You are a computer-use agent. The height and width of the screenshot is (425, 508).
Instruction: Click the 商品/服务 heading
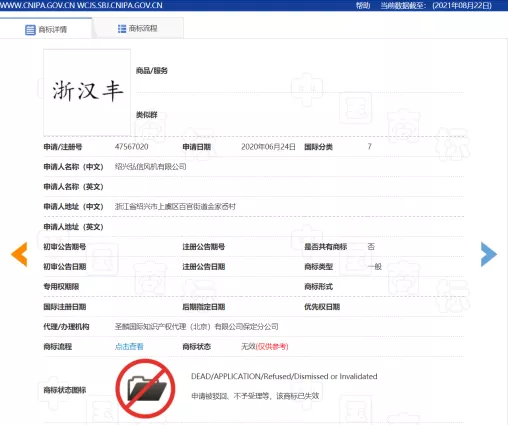[151, 71]
